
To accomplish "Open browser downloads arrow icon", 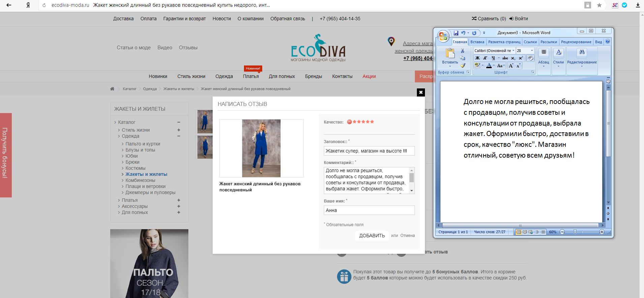I will 638,5.
